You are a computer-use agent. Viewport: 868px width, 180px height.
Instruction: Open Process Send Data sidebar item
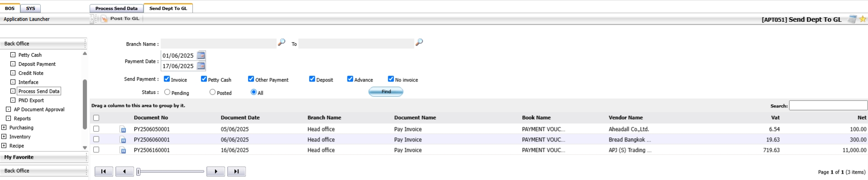(39, 91)
